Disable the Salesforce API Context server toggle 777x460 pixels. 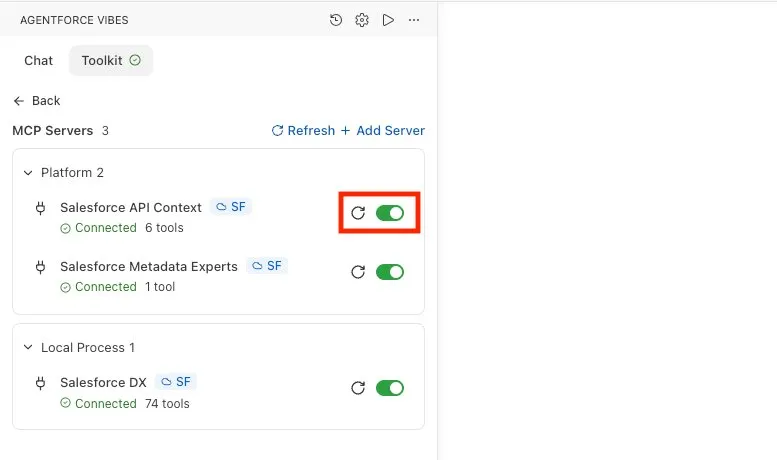click(x=390, y=213)
